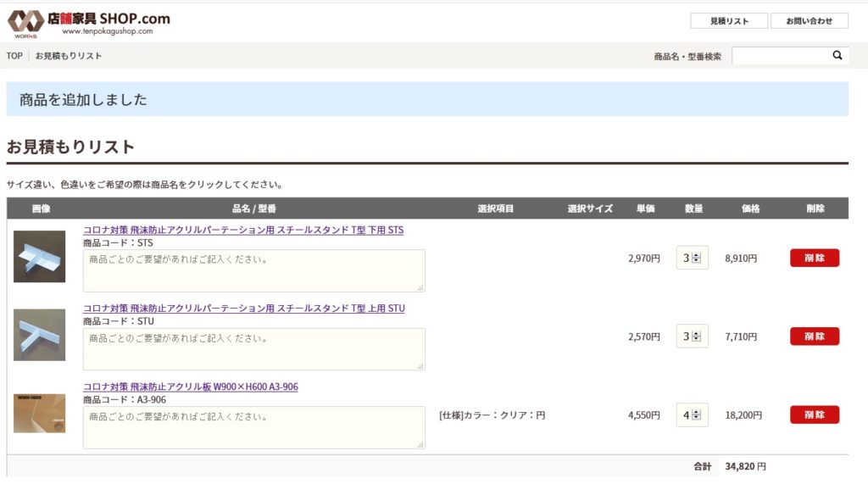Delete the STU item with 削除

click(x=815, y=337)
